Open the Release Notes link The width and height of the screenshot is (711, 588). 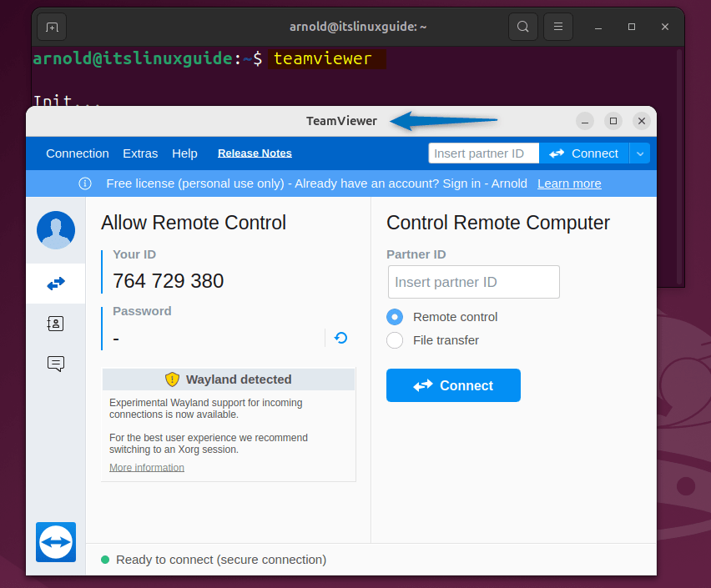[255, 153]
